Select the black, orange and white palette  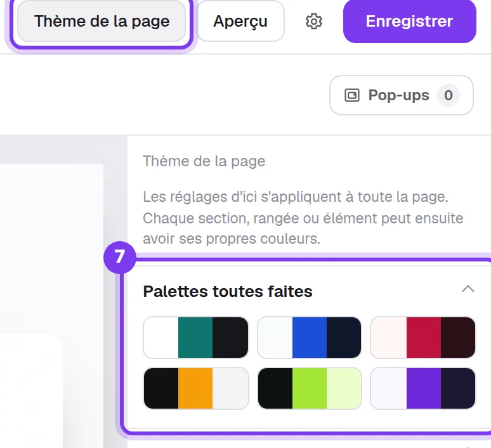coord(196,388)
